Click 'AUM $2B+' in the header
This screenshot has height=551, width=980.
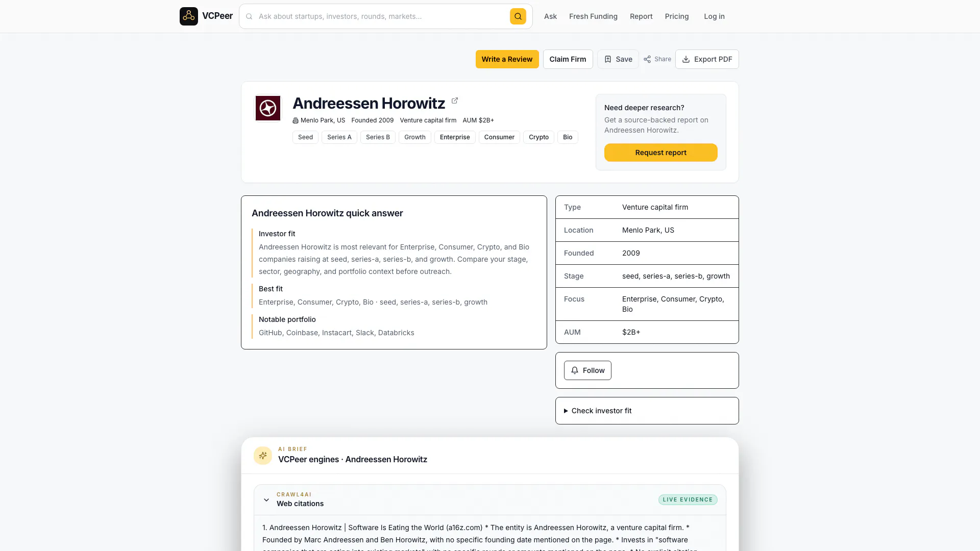(478, 120)
